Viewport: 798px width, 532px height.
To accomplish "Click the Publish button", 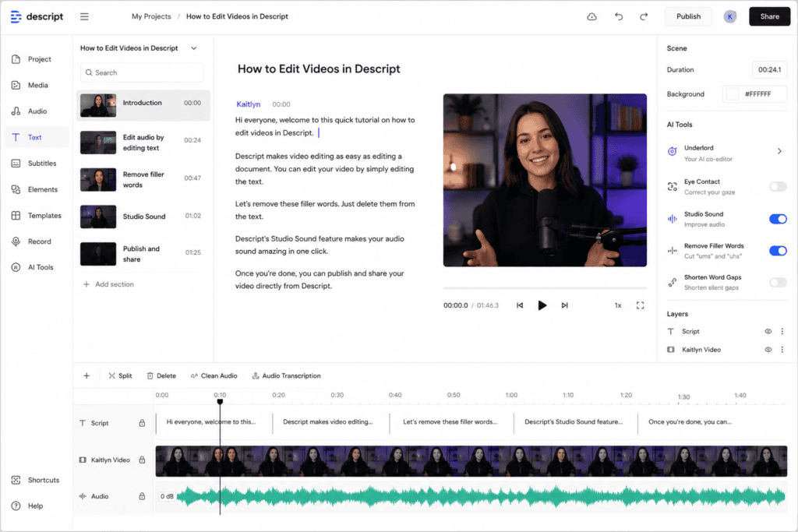I will point(688,17).
